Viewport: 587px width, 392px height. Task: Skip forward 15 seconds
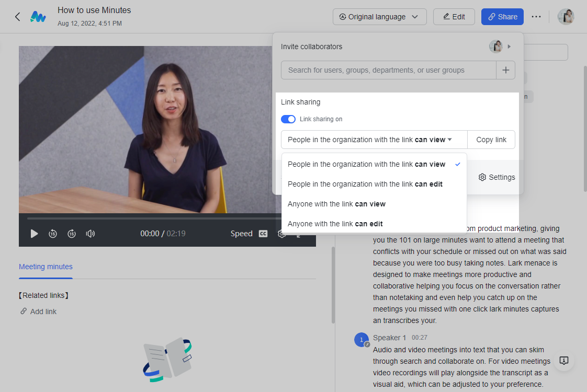pos(72,234)
